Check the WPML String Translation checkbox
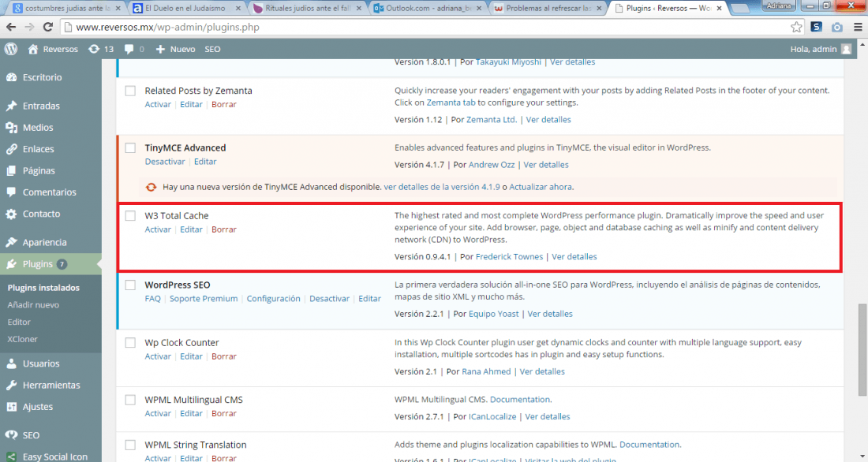The image size is (868, 462). click(x=130, y=445)
